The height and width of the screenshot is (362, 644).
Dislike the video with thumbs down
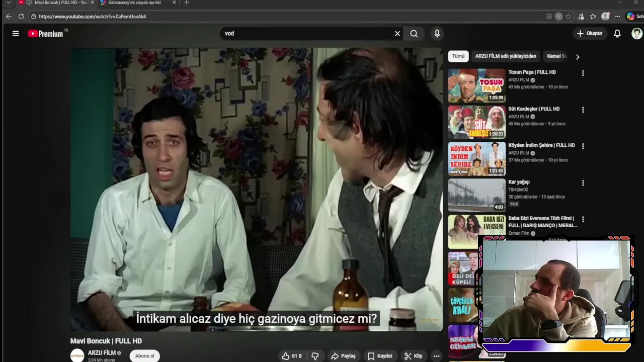[315, 356]
